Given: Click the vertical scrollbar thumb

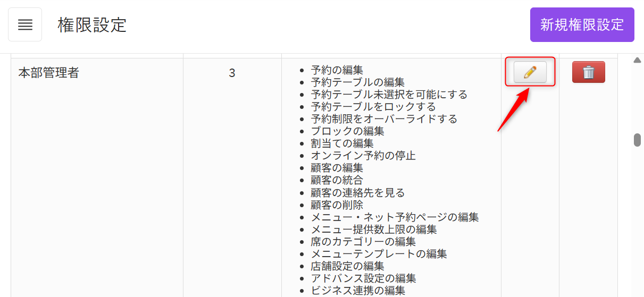Looking at the screenshot, I should click(x=637, y=140).
